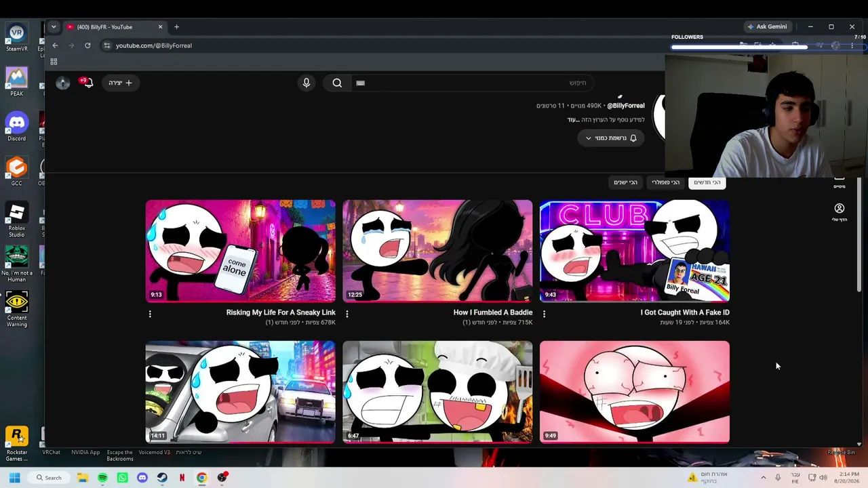The width and height of the screenshot is (868, 488).
Task: Select the newest (הכי חדשים) sort chip
Action: click(707, 182)
